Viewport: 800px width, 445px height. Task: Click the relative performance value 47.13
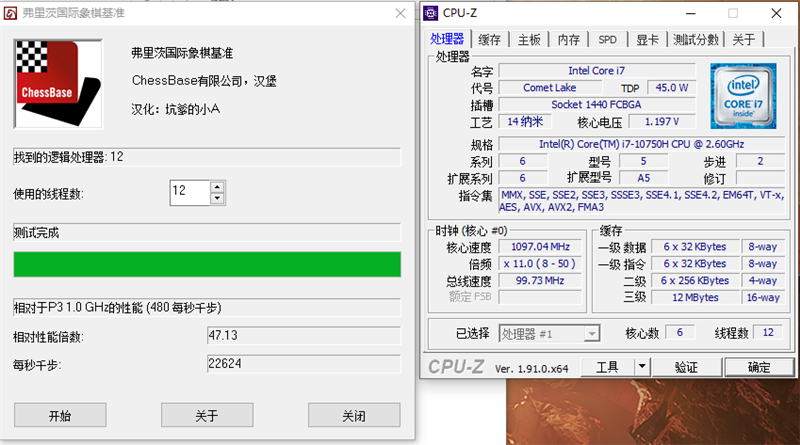coord(304,335)
